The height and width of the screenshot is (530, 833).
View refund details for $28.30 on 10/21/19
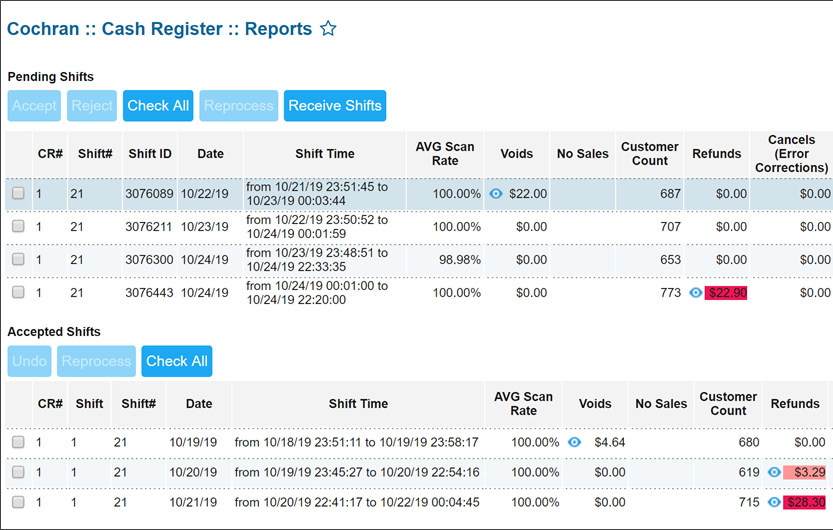tap(774, 502)
